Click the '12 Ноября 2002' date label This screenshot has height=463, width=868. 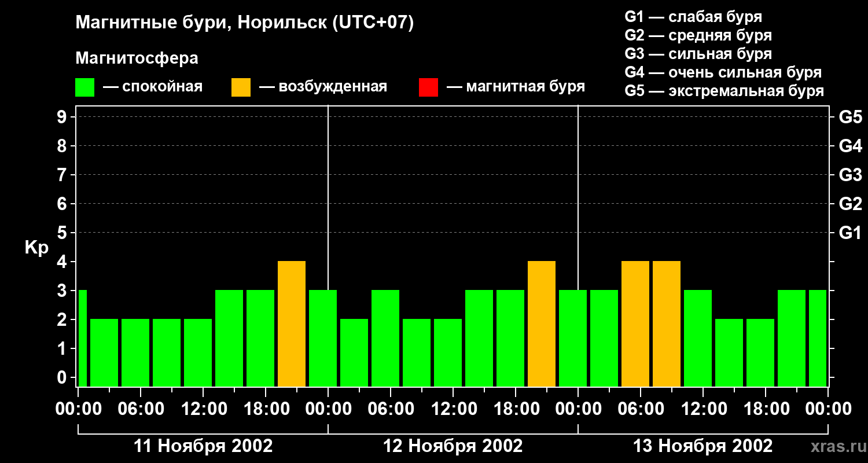tap(453, 446)
